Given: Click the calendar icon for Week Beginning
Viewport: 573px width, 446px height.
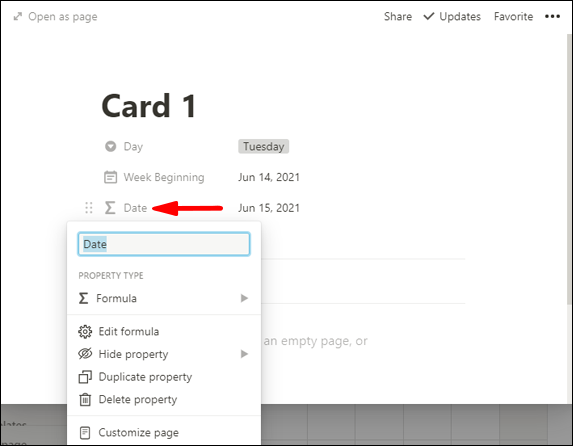Looking at the screenshot, I should (110, 177).
